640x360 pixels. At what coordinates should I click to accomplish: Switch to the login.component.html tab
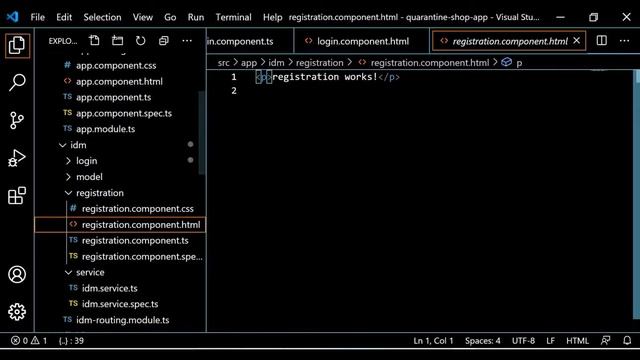coord(362,41)
